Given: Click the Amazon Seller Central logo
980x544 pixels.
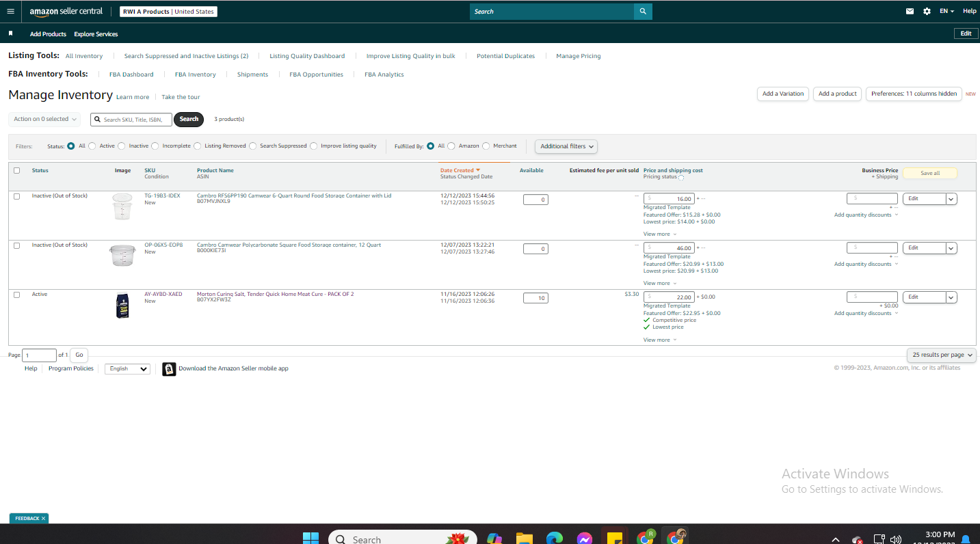Looking at the screenshot, I should (x=66, y=12).
